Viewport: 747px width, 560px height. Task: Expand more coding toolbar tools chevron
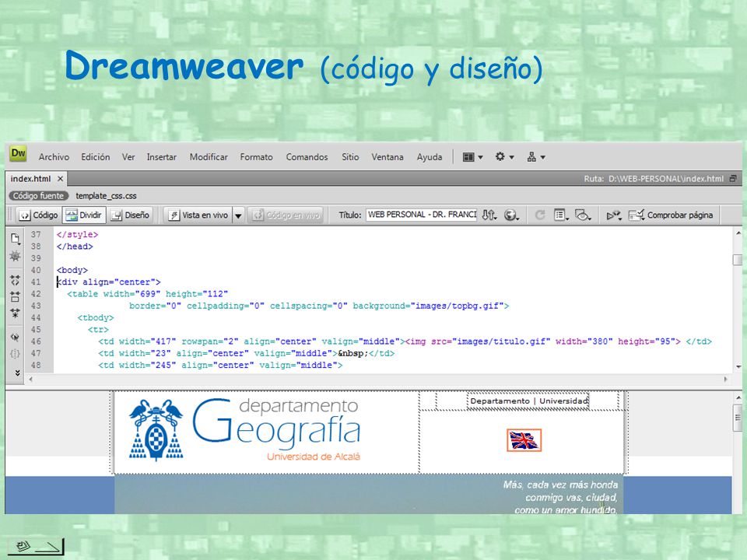pyautogui.click(x=17, y=373)
